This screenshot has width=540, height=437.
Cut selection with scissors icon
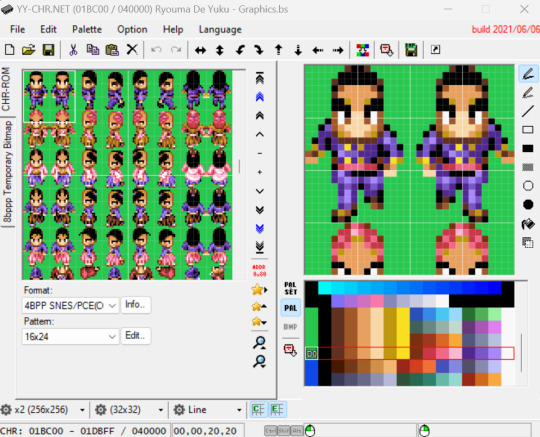tap(73, 50)
